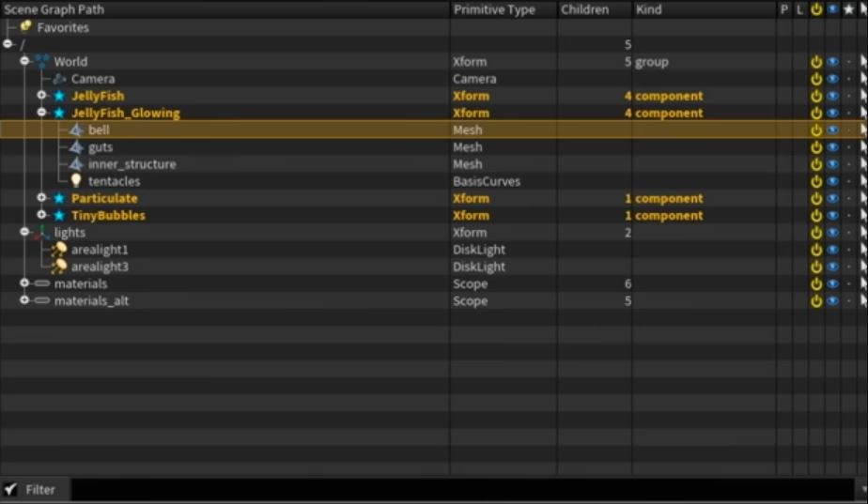868x504 pixels.
Task: Click the Particulate star icon
Action: (59, 198)
